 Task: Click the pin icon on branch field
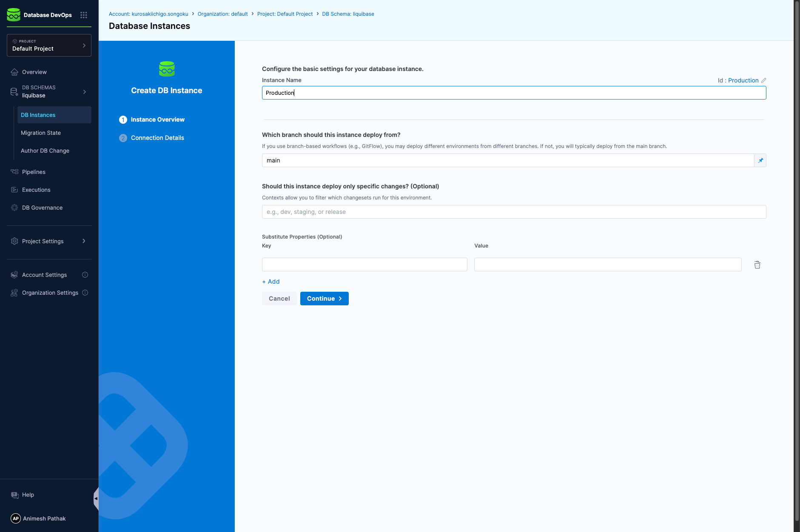tap(760, 160)
